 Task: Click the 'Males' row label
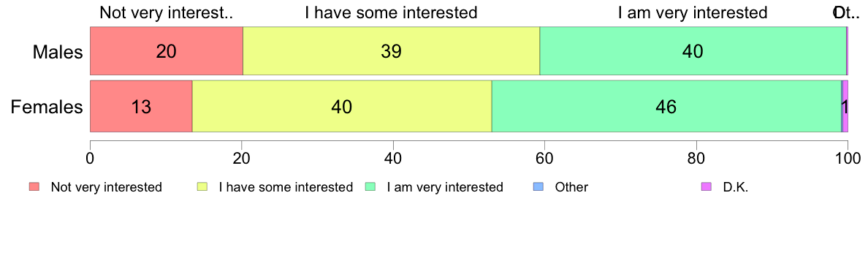click(x=58, y=52)
